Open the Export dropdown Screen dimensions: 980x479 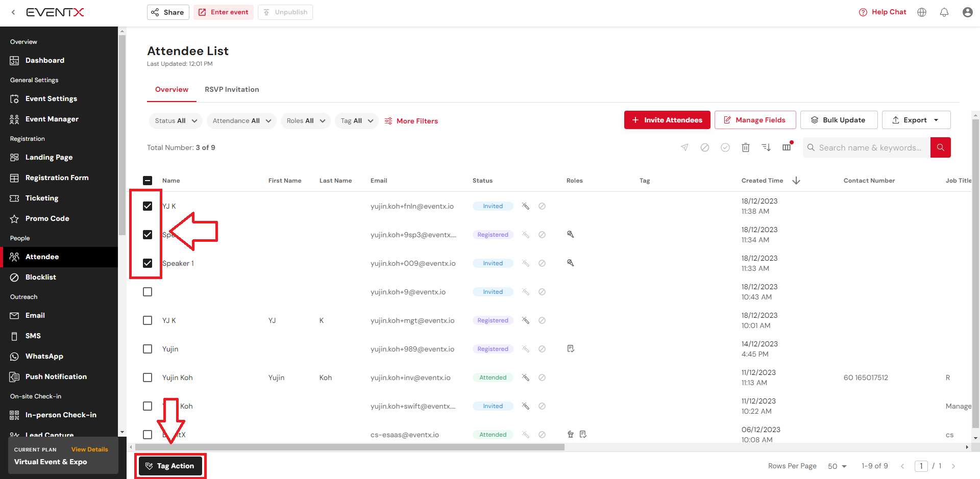point(916,120)
